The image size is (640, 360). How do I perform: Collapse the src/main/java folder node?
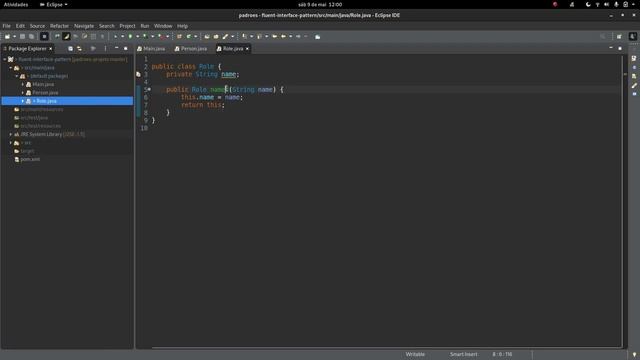pos(11,68)
